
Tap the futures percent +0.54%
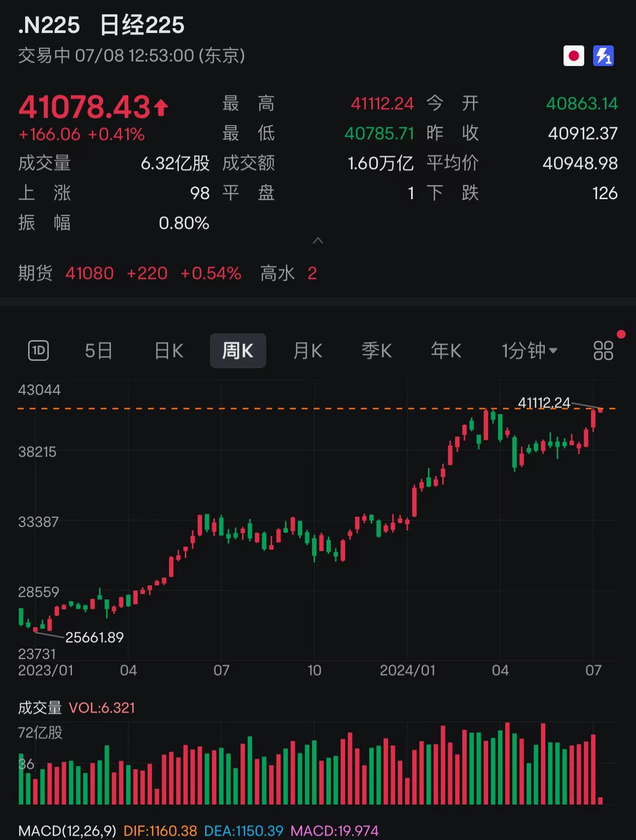[x=211, y=273]
